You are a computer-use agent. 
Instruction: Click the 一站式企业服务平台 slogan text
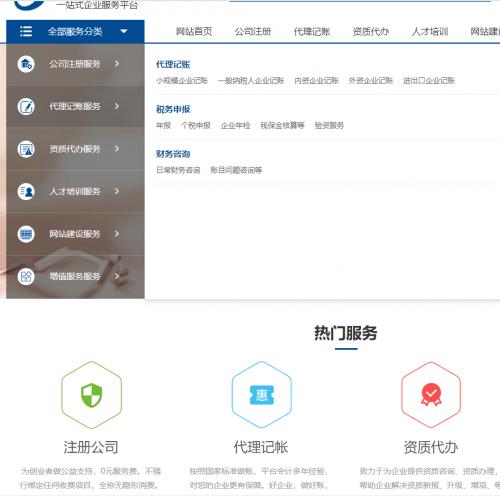coord(97,5)
